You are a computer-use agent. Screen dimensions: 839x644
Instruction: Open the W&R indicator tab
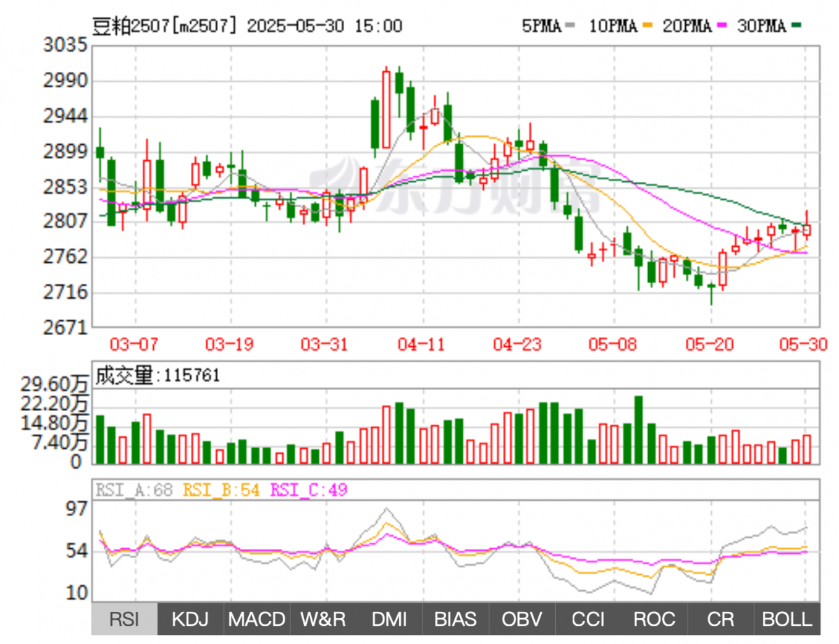coord(323,619)
